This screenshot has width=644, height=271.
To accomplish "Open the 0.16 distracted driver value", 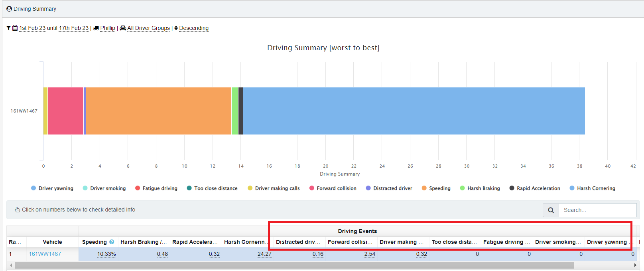I will coord(318,254).
